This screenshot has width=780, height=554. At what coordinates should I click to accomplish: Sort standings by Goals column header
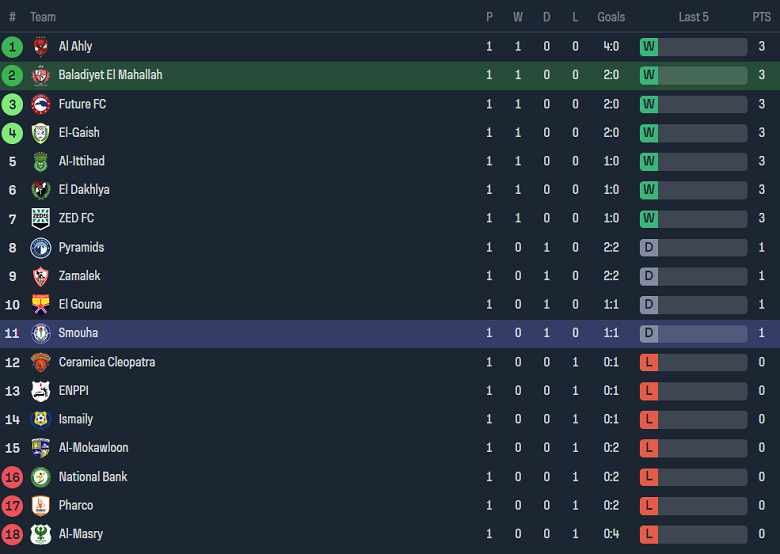(x=611, y=17)
